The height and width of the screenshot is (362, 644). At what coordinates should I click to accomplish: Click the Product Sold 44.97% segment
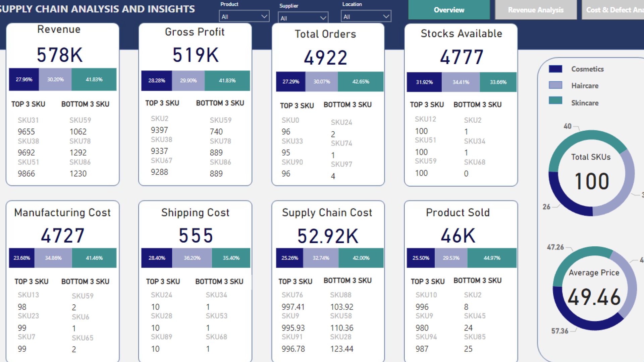[492, 258]
